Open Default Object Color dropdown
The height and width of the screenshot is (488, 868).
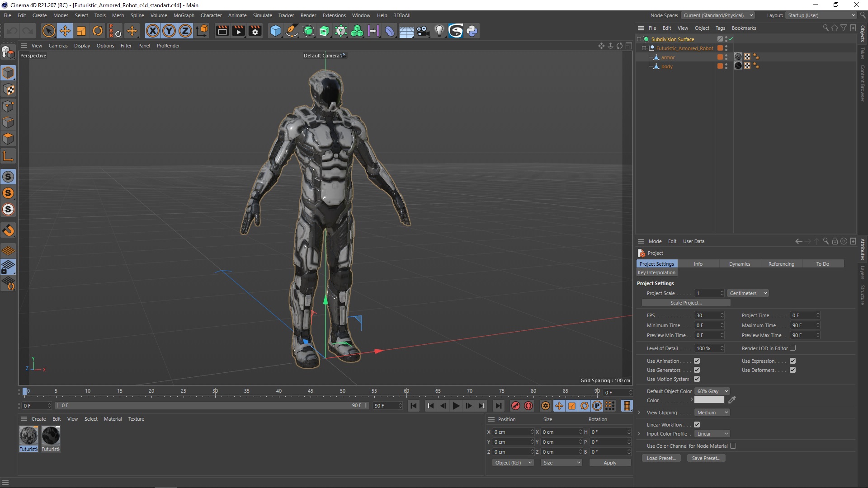[712, 391]
